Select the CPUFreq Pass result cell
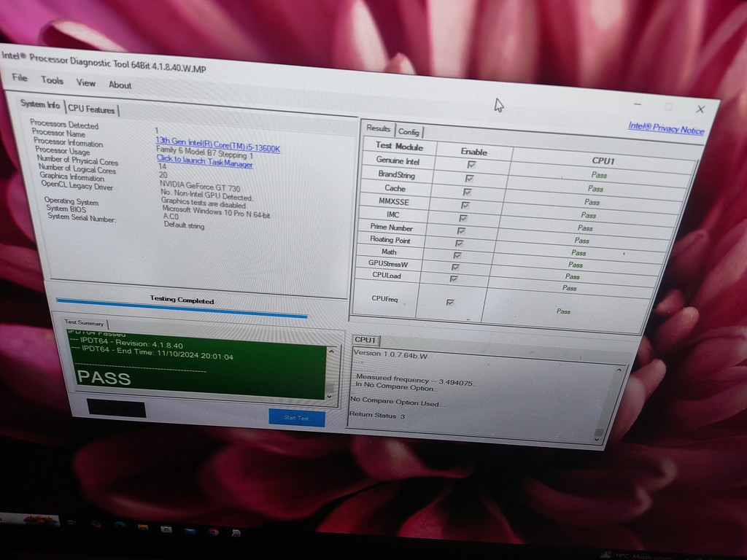Image resolution: width=747 pixels, height=560 pixels. [563, 311]
